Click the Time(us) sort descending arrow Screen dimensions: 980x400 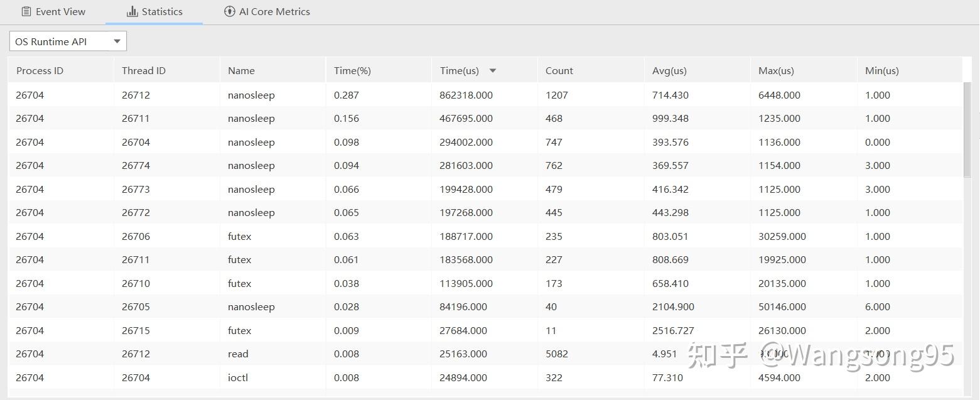coord(493,70)
